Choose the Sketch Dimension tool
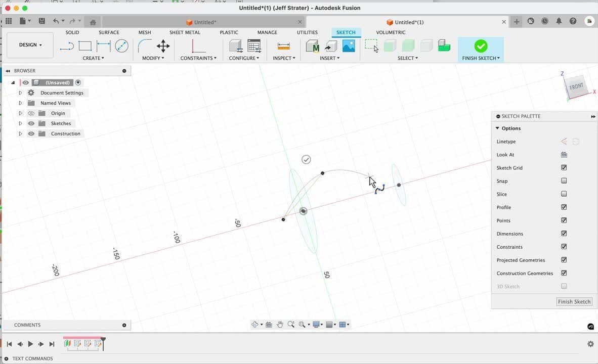The image size is (598, 364). [x=103, y=46]
